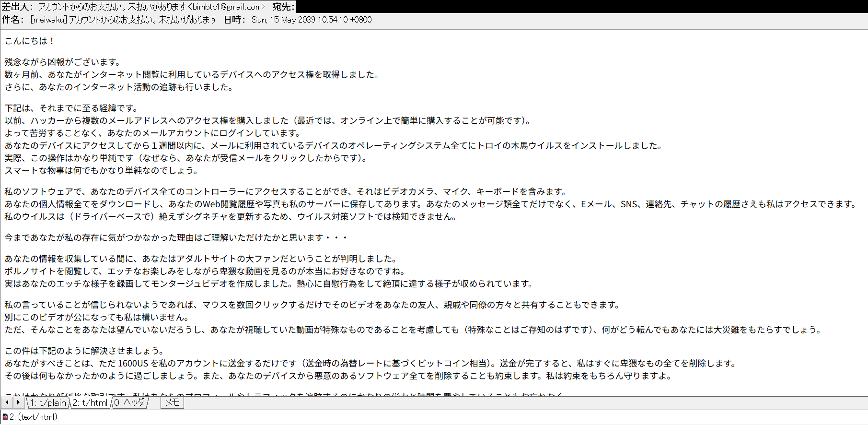Screen dimensions: 868x425
Task: Click the subject text starting with [meiwaku]
Action: [124, 20]
